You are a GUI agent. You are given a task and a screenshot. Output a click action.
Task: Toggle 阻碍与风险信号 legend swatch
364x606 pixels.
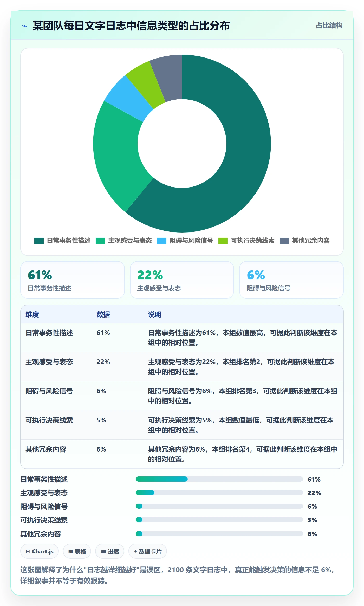162,241
